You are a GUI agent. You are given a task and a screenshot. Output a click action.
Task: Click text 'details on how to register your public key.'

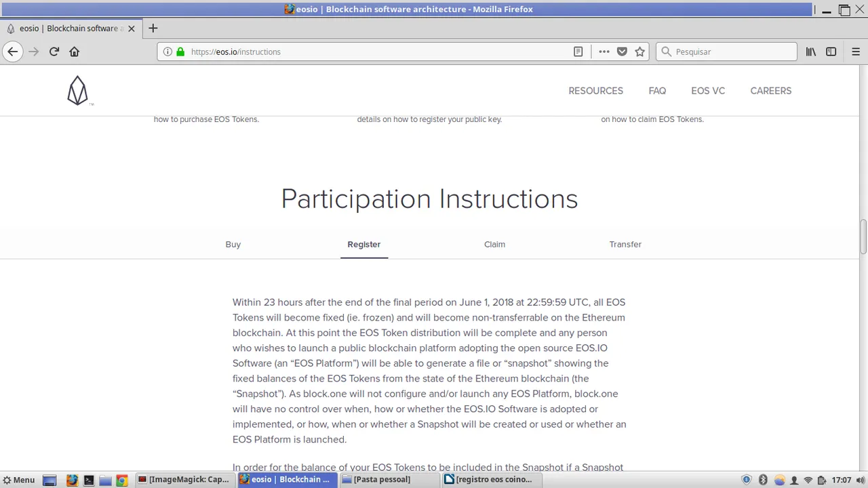(x=429, y=119)
